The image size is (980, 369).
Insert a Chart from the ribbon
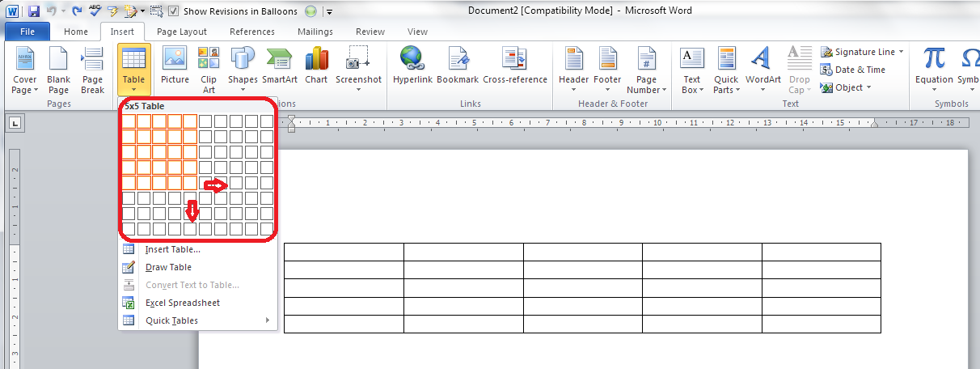(x=316, y=59)
